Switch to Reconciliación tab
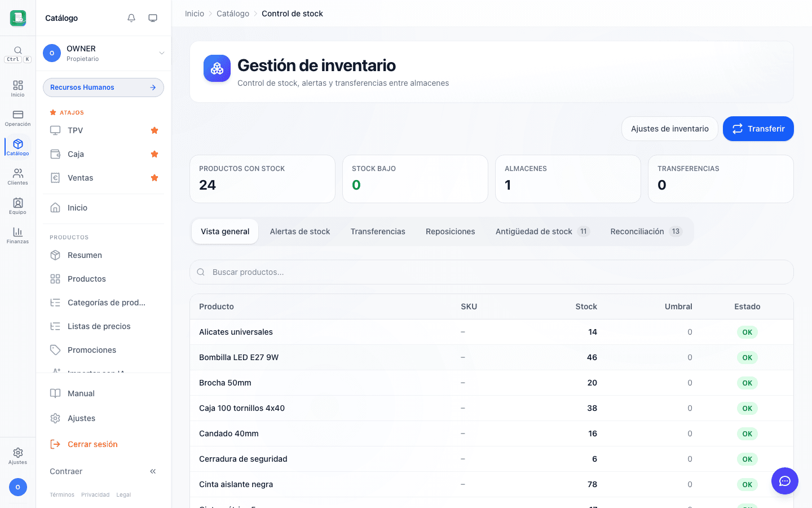The width and height of the screenshot is (812, 508). coord(646,231)
